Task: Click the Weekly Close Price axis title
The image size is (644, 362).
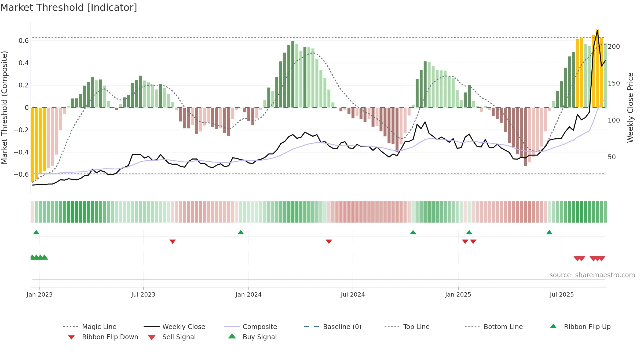Action: pos(630,108)
